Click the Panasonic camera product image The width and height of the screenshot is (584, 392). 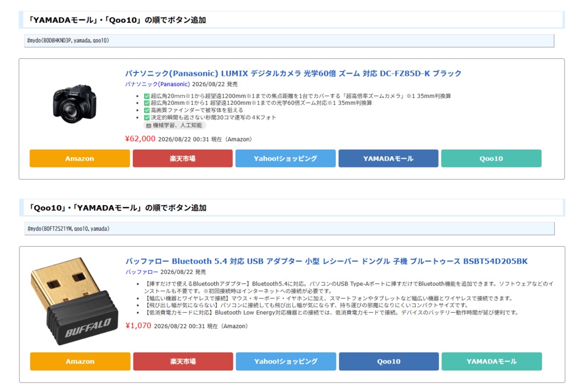(x=75, y=104)
